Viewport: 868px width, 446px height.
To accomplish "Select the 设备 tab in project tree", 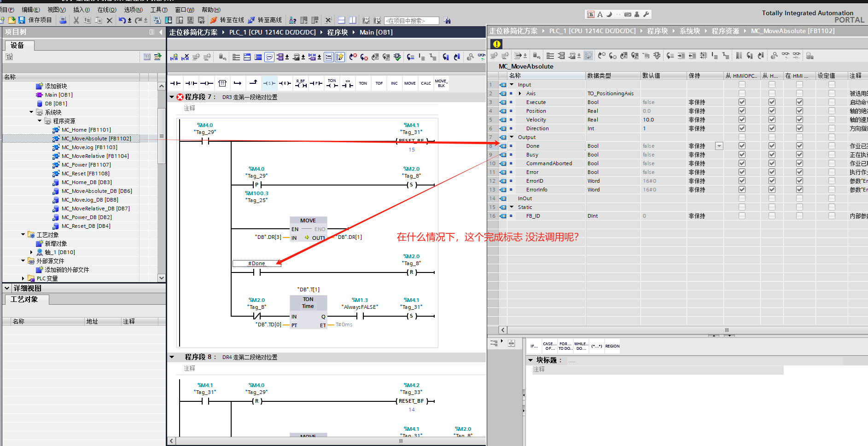I will click(17, 45).
